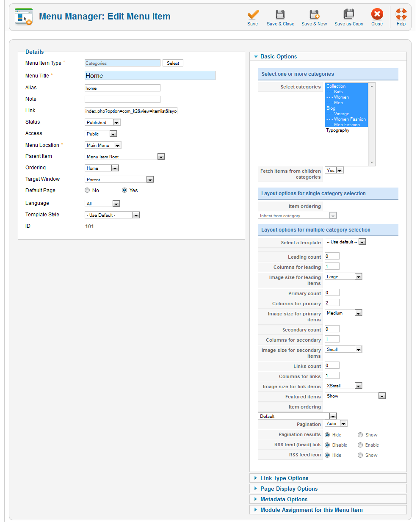This screenshot has height=522, width=420.
Task: Open Featured items dropdown
Action: click(355, 396)
